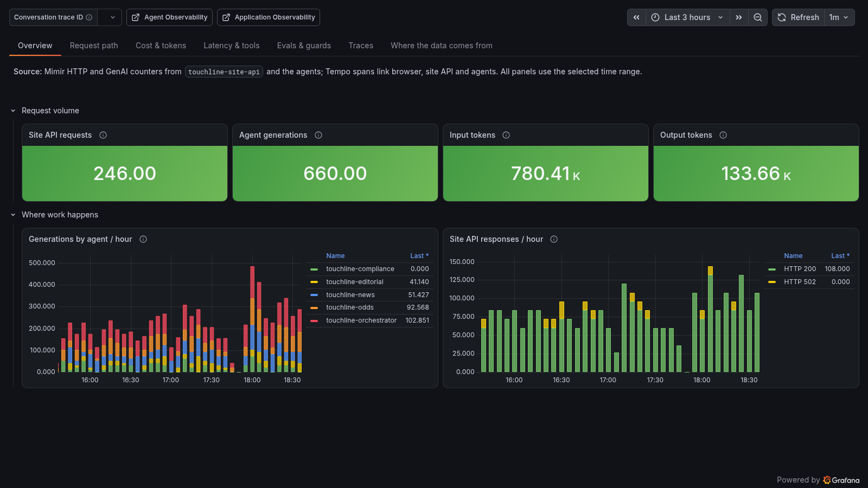Show info for Site API responses panel
Image resolution: width=868 pixels, height=488 pixels.
(x=554, y=239)
